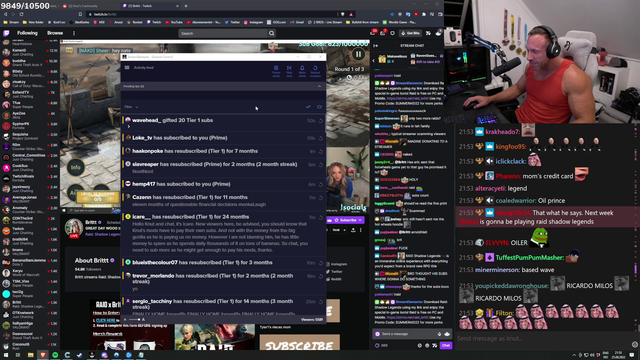Open the channel options three-dot menu under Subscribe

360,230
